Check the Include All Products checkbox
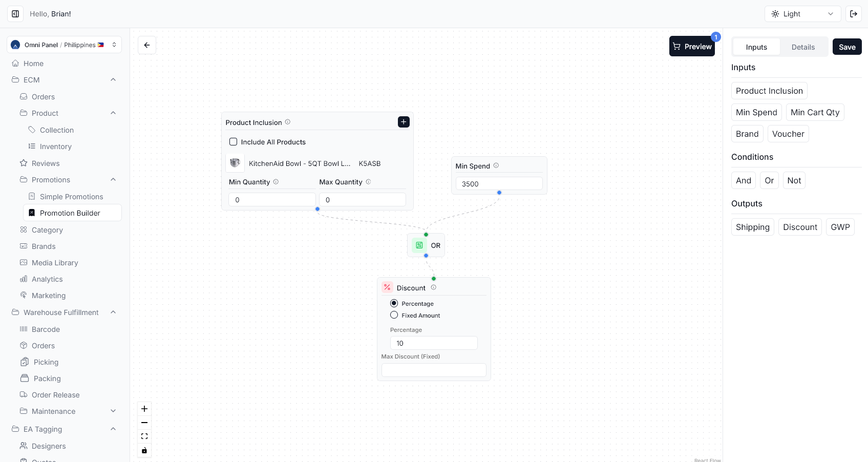 (233, 142)
